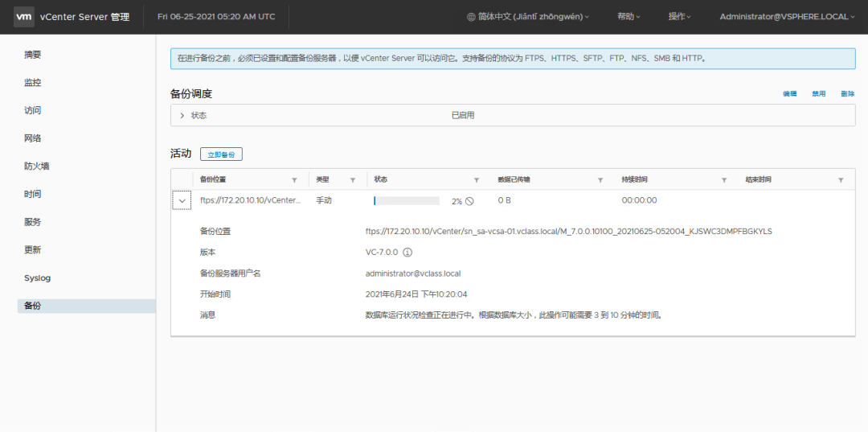This screenshot has width=868, height=432.
Task: Open the Administrator@VSPHERE.LOCAL user menu
Action: [787, 17]
